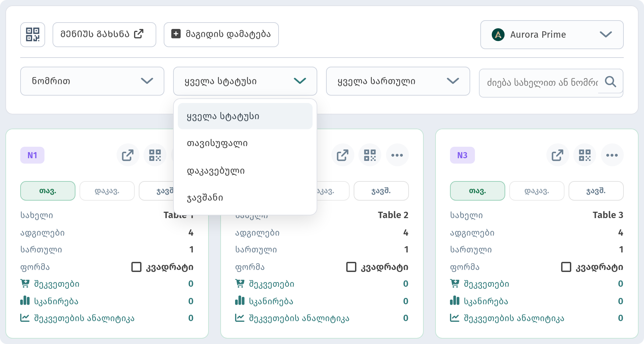Set N3 status to თავ. (free)

click(x=478, y=191)
